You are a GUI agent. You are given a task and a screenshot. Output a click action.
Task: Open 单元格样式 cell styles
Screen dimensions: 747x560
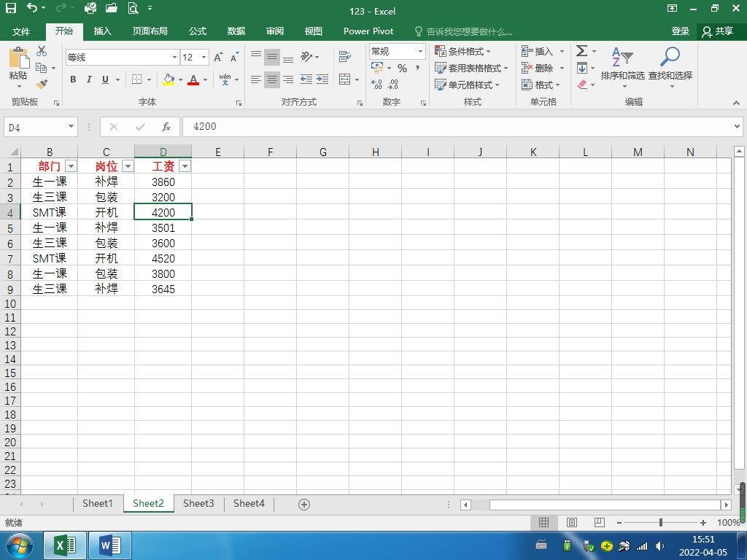pyautogui.click(x=467, y=85)
